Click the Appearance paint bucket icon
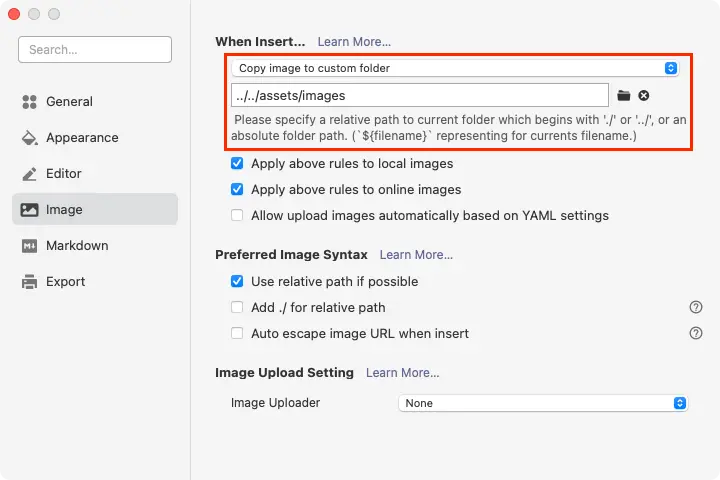This screenshot has width=720, height=480. tap(29, 137)
